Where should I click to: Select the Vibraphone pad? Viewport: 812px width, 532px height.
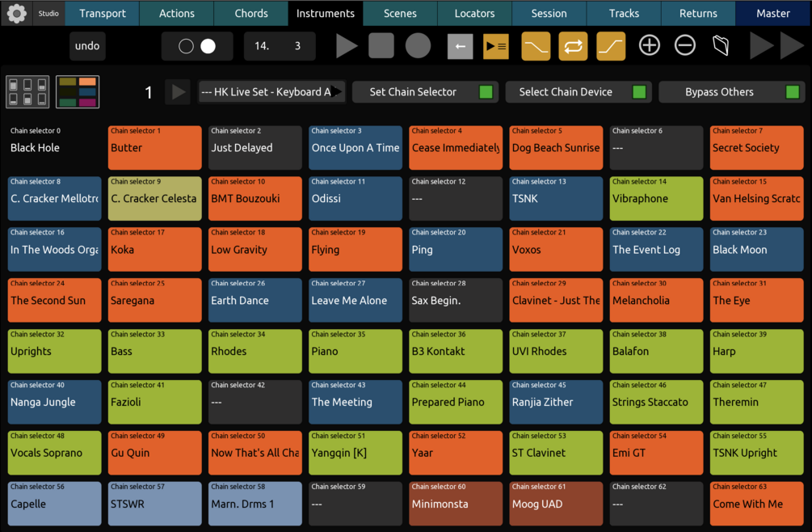(x=657, y=198)
